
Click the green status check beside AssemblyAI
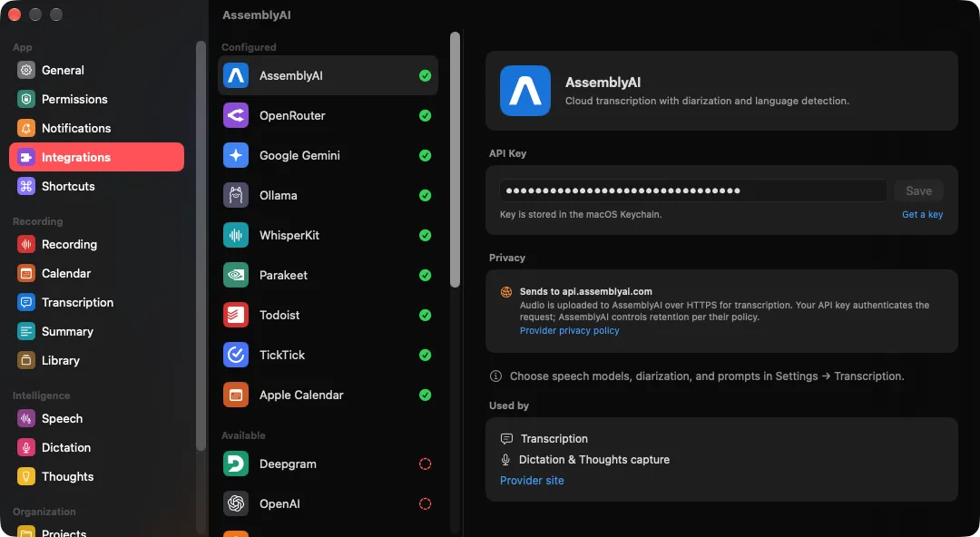(425, 75)
